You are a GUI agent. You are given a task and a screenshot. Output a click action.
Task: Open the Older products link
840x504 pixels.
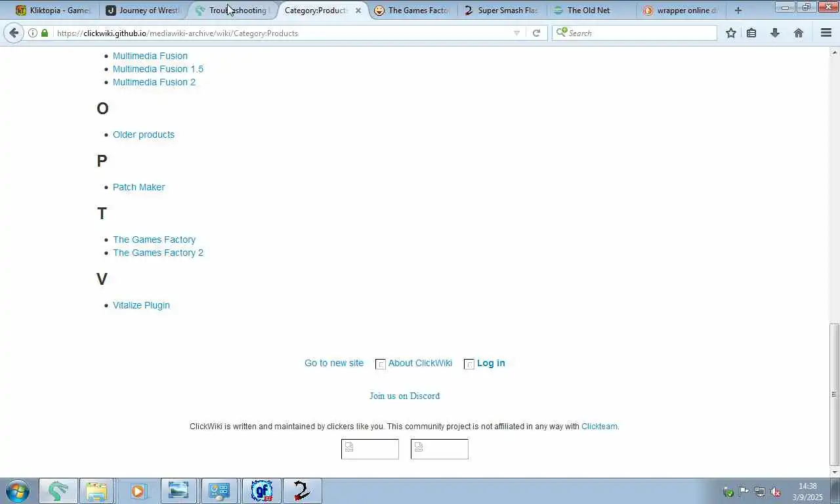click(x=144, y=135)
